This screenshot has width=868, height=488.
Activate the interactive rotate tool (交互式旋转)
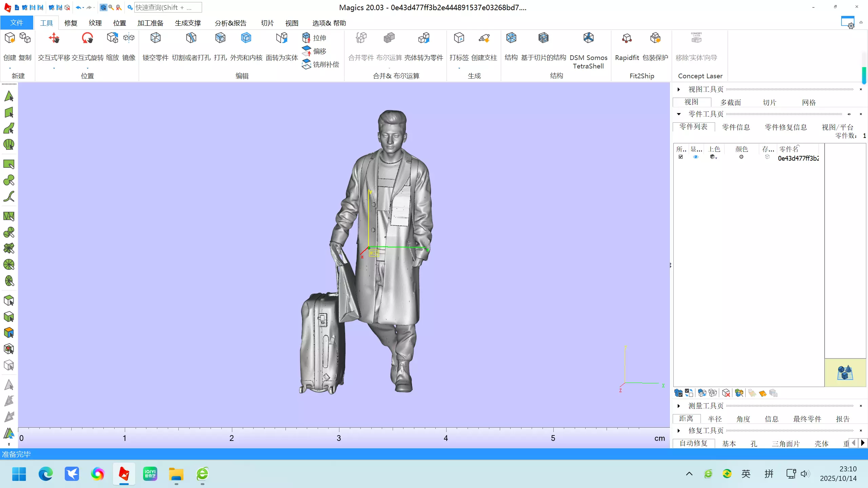(x=87, y=47)
